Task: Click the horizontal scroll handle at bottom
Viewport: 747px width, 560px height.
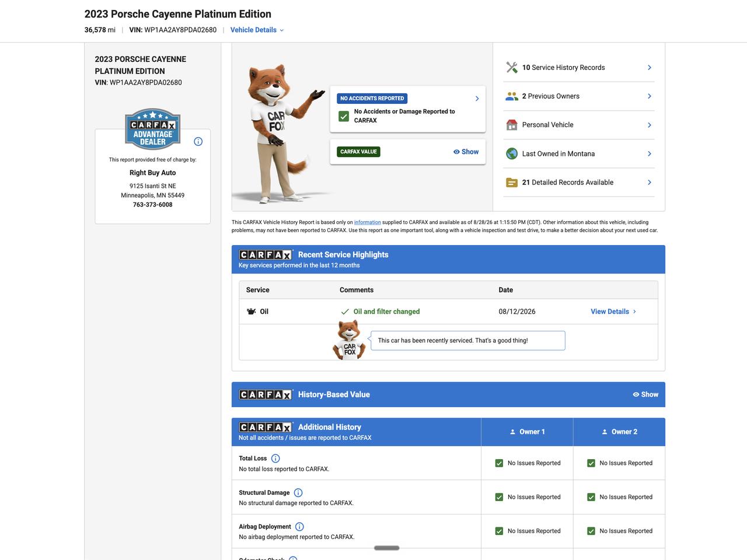Action: [387, 548]
